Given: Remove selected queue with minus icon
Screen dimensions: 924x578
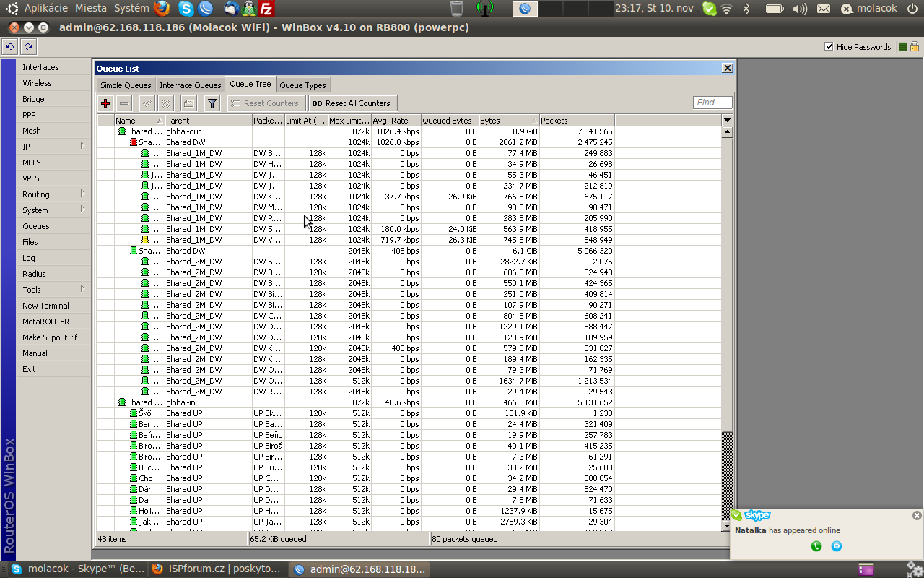Looking at the screenshot, I should (124, 103).
